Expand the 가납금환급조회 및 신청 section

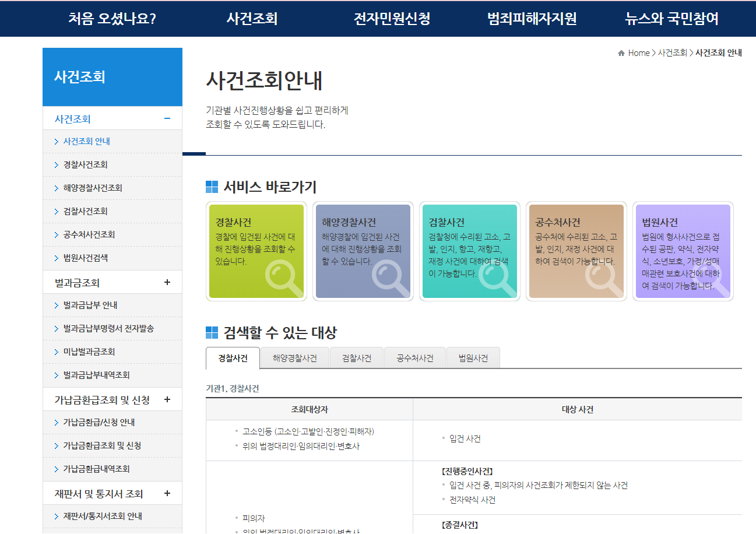click(167, 399)
